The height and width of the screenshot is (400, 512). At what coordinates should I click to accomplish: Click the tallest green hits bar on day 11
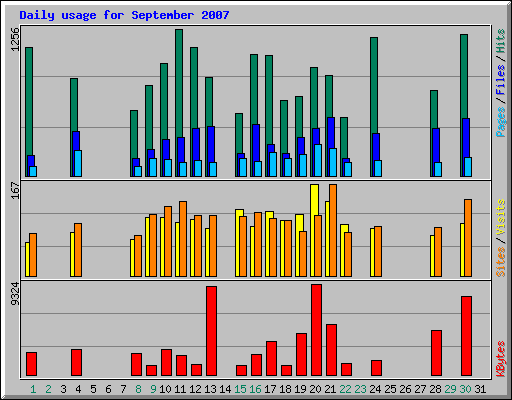coord(179,83)
